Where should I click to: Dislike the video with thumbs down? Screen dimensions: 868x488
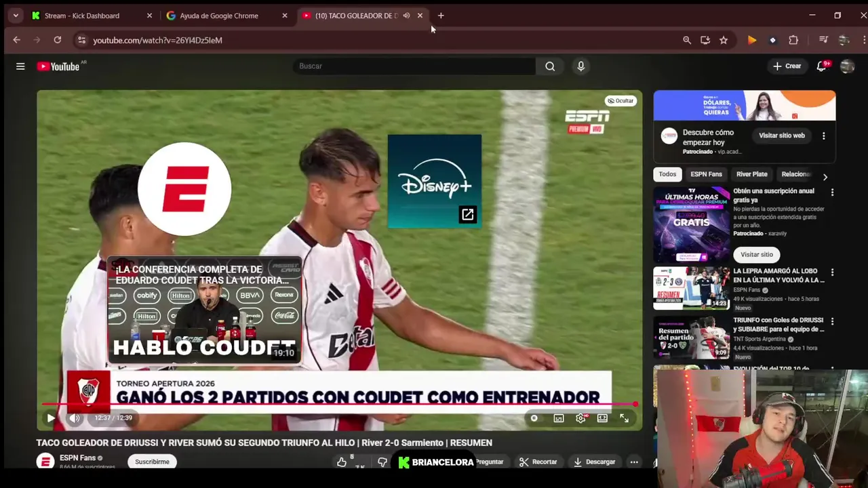tap(382, 462)
